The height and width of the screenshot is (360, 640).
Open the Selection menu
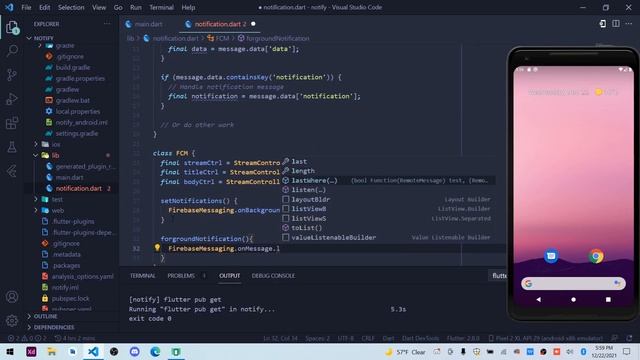pos(71,7)
